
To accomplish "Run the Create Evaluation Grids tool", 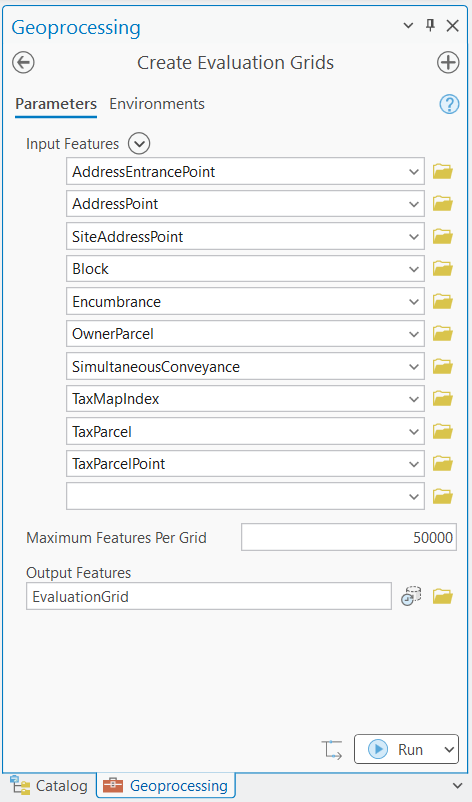I will (397, 749).
